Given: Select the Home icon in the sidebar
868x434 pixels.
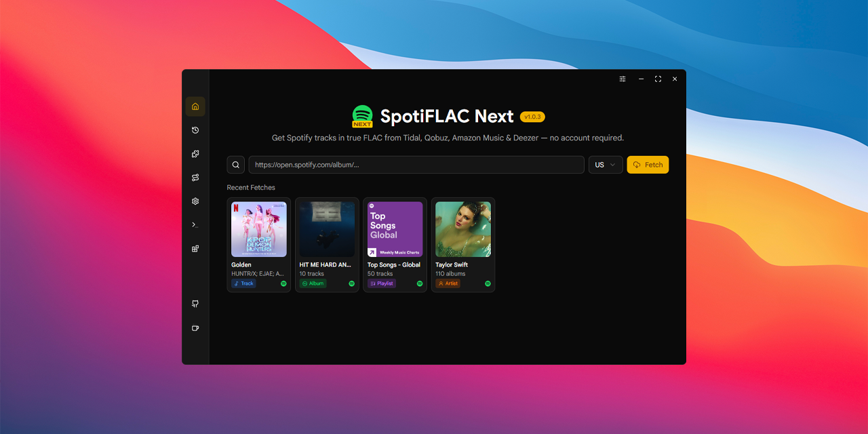Looking at the screenshot, I should pyautogui.click(x=195, y=106).
